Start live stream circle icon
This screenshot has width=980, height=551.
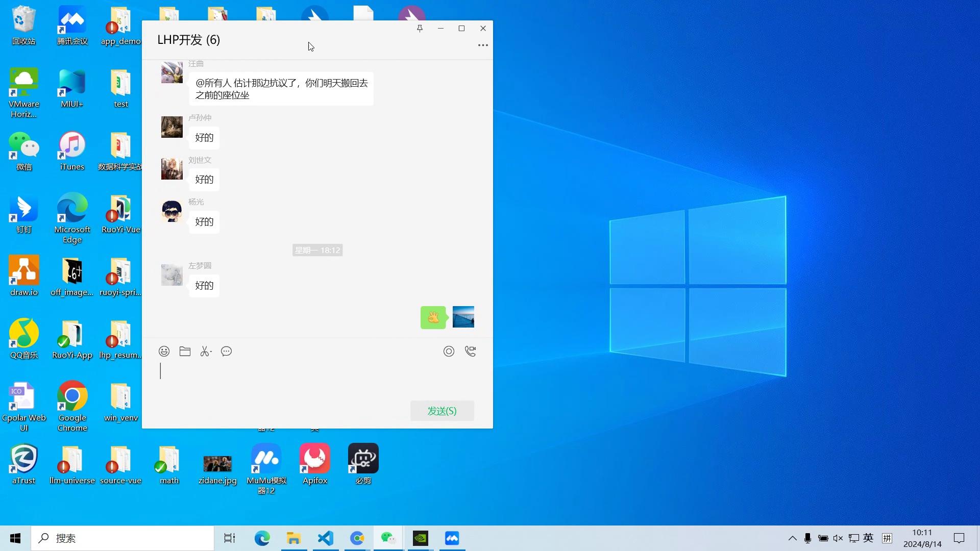click(449, 351)
